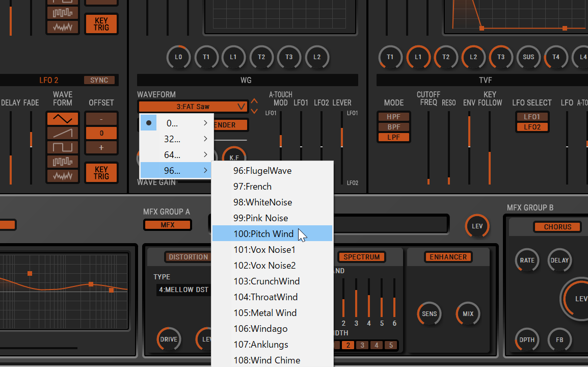Select the triangle waveform in LFO 2
This screenshot has height=367, width=588.
[x=63, y=119]
